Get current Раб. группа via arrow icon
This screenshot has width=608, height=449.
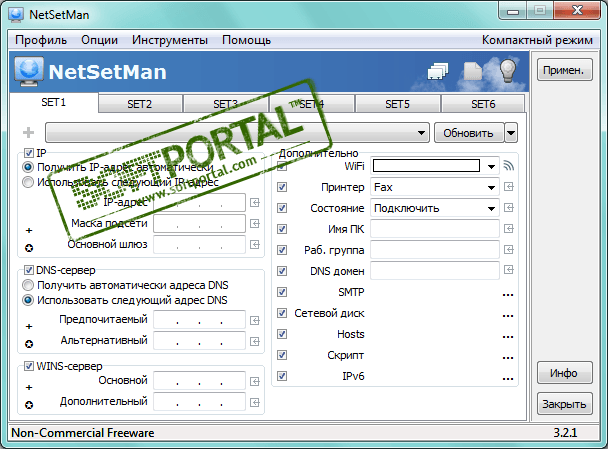[x=509, y=250]
